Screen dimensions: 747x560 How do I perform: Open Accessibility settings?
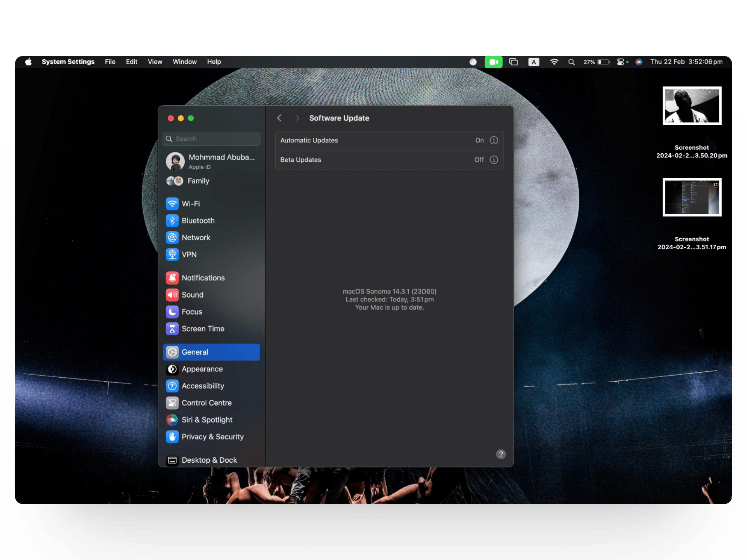202,386
